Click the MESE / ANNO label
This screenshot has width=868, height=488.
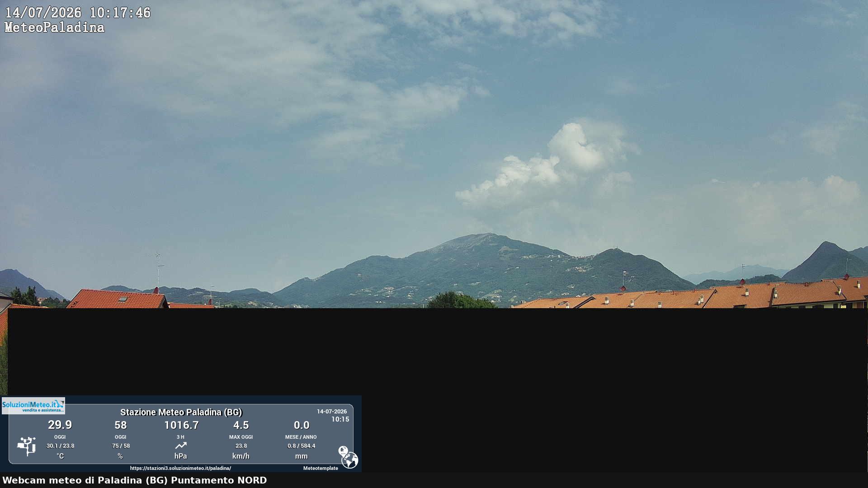(x=301, y=437)
